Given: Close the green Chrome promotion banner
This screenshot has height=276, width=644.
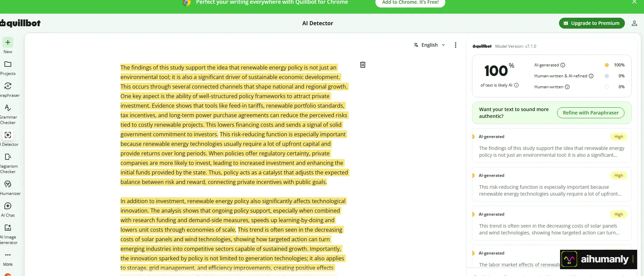Looking at the screenshot, I should [x=634, y=2].
